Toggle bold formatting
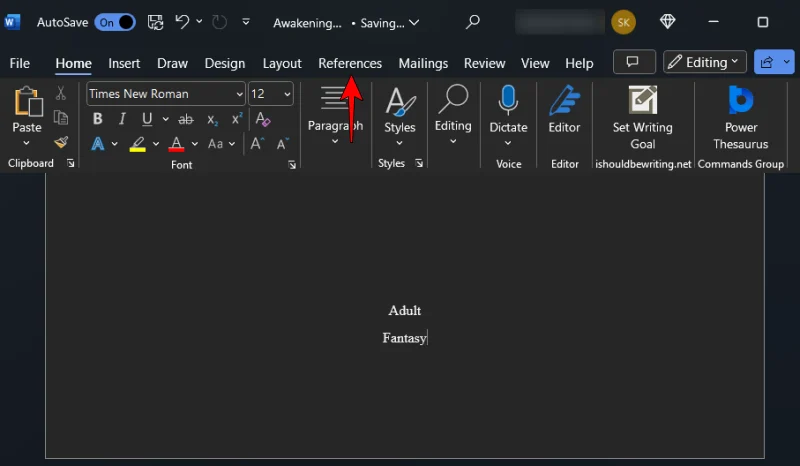 [97, 119]
